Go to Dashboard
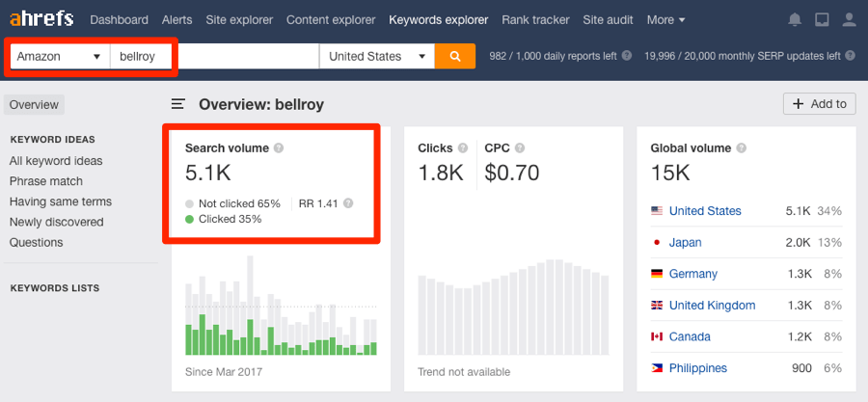This screenshot has width=868, height=402. (x=119, y=20)
